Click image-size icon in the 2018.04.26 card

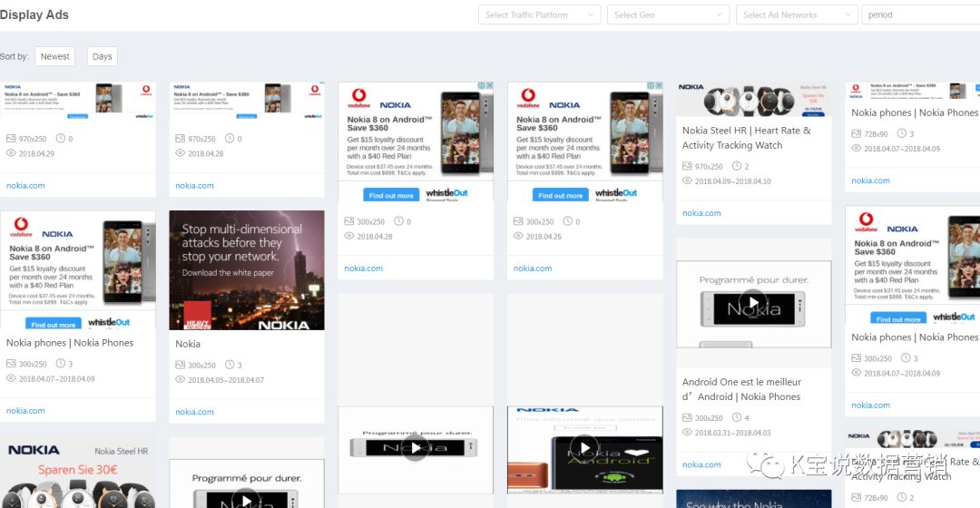(x=517, y=221)
